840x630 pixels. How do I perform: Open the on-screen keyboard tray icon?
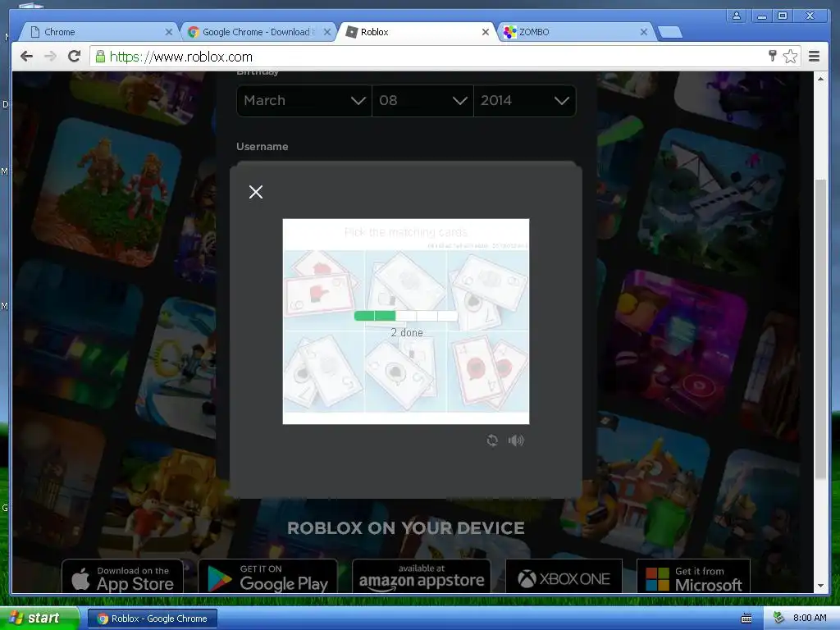click(x=746, y=619)
